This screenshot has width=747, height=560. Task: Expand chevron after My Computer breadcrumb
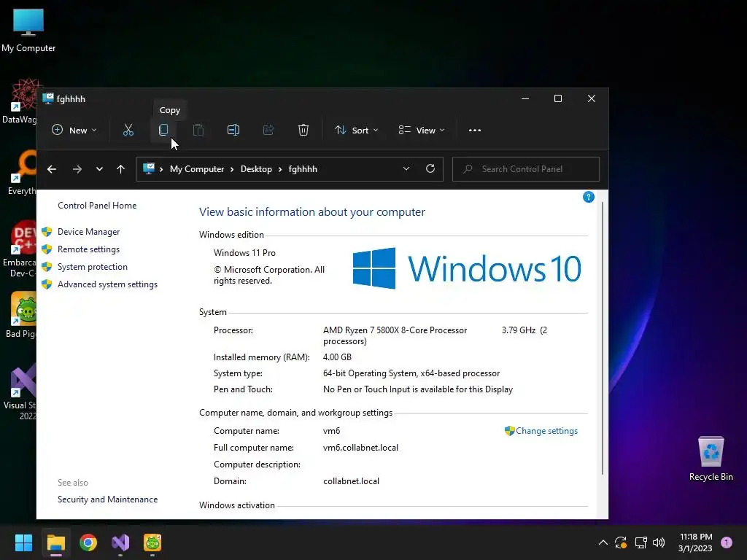coord(232,169)
